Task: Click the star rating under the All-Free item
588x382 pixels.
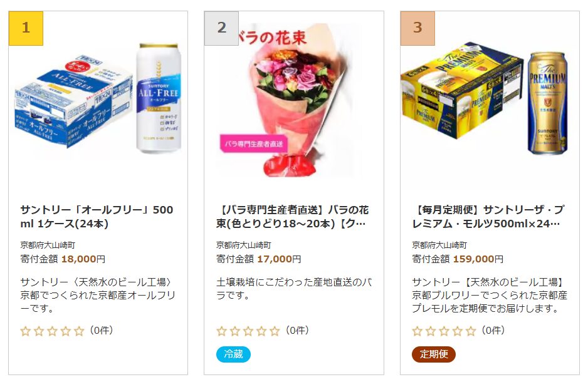Action: pyautogui.click(x=53, y=331)
